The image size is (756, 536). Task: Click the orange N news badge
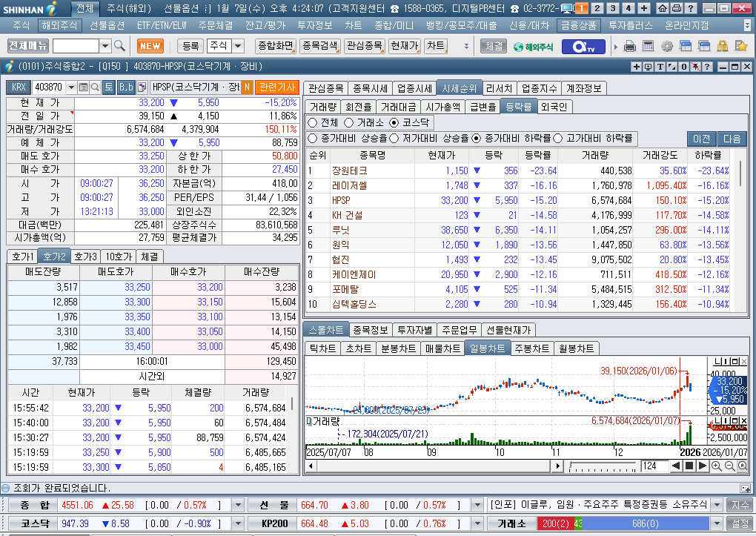coord(247,87)
